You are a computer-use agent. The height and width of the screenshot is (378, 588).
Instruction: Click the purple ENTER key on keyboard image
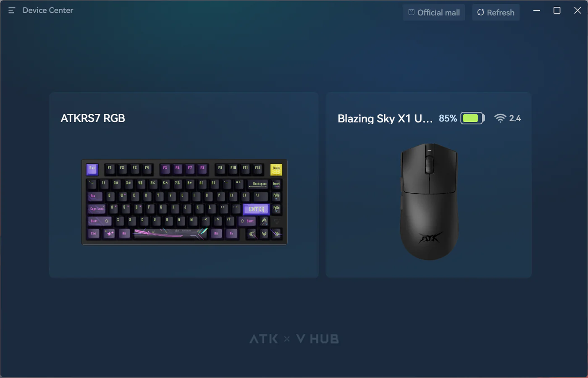(256, 209)
